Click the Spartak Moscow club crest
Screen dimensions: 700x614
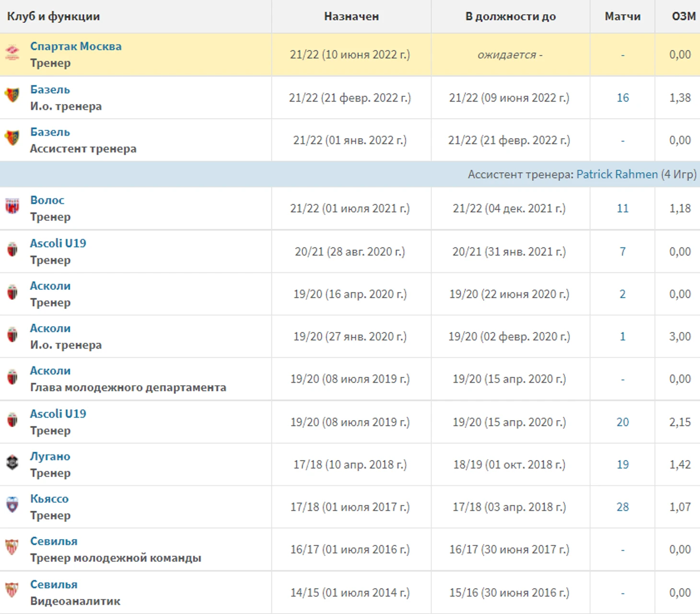[x=12, y=52]
